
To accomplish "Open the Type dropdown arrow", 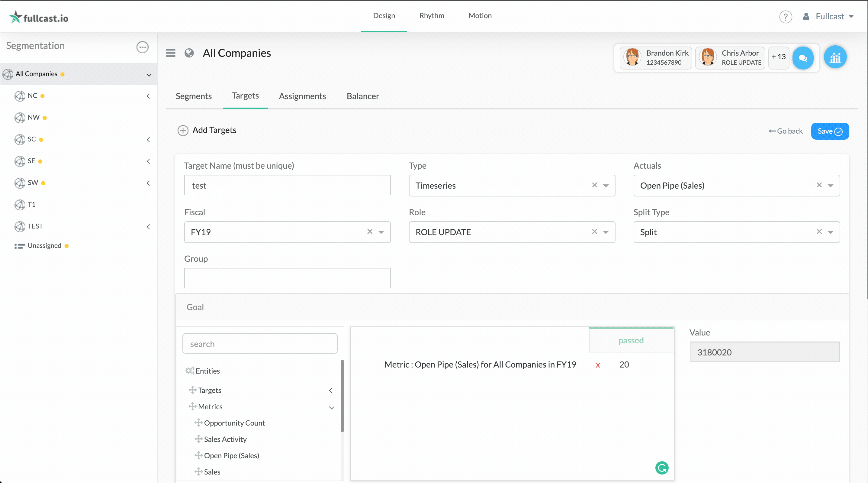I will 606,186.
